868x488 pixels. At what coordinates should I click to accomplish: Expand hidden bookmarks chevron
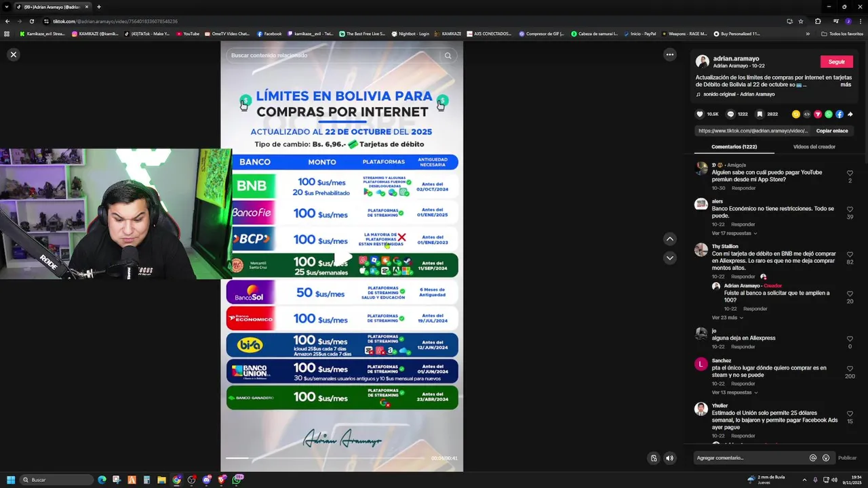tap(808, 34)
